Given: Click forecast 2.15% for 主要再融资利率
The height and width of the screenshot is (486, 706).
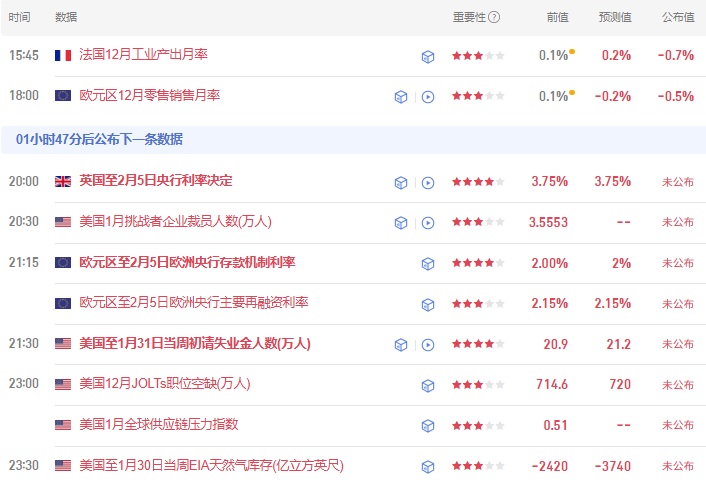Looking at the screenshot, I should point(613,304).
